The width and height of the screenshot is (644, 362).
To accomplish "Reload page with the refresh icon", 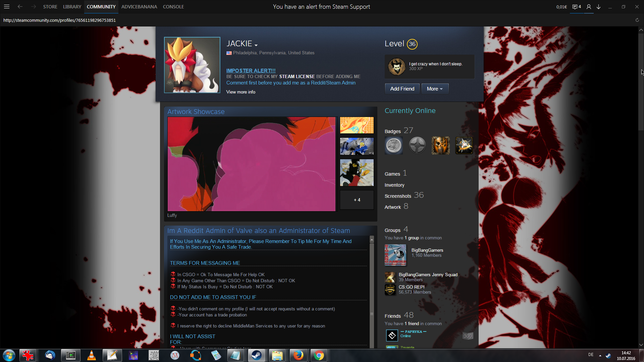I will tap(637, 20).
